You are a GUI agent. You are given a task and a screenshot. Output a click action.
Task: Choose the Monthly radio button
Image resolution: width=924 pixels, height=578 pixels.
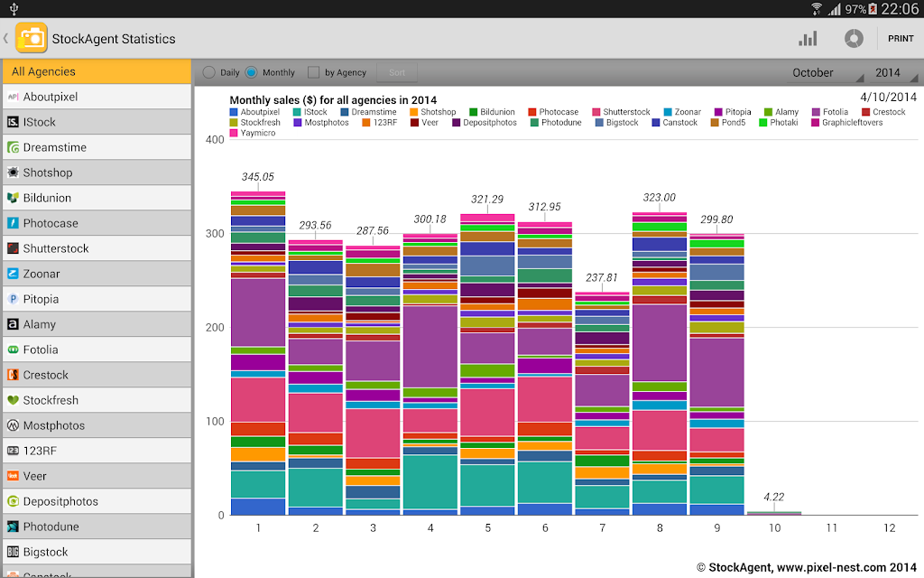point(251,72)
